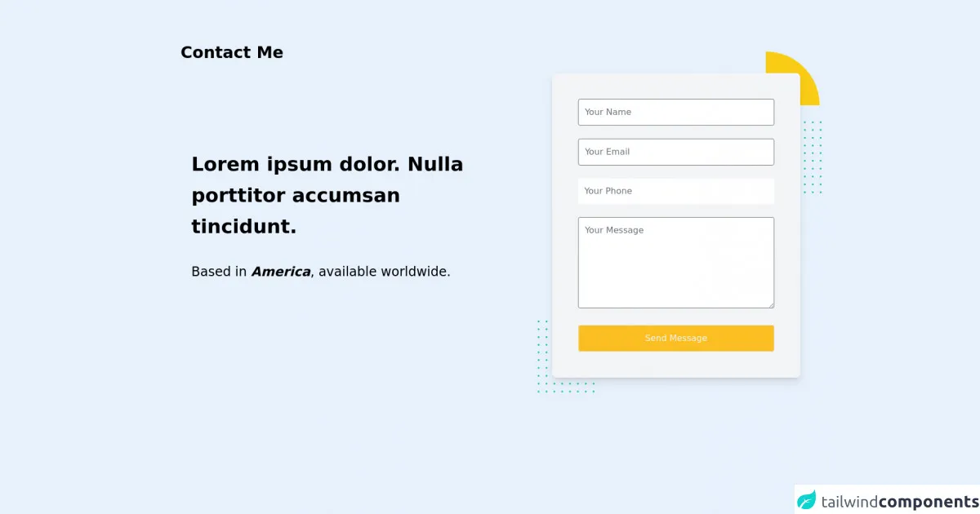
Task: Click the bold italic word America
Action: click(280, 272)
